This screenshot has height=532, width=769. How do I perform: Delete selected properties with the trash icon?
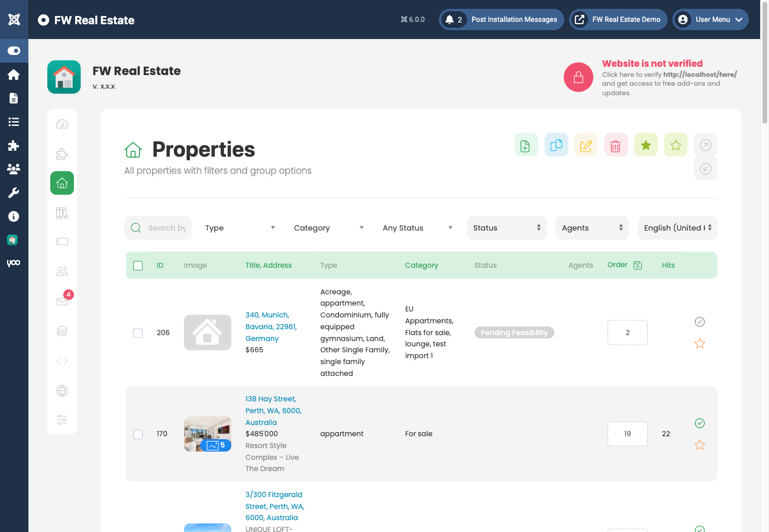coord(615,144)
